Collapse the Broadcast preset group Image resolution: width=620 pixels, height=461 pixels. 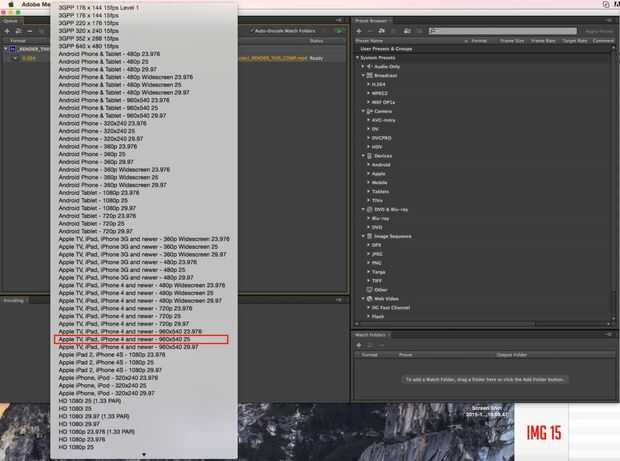[363, 75]
